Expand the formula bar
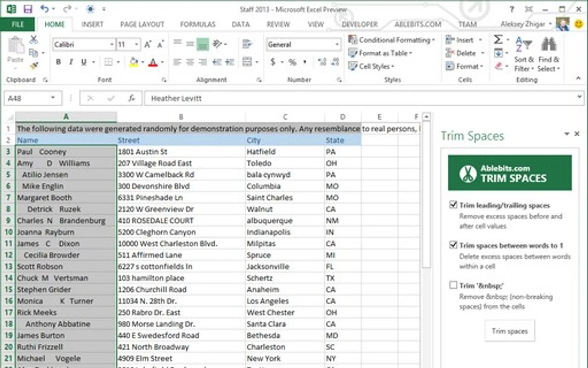The width and height of the screenshot is (588, 368). (x=579, y=97)
